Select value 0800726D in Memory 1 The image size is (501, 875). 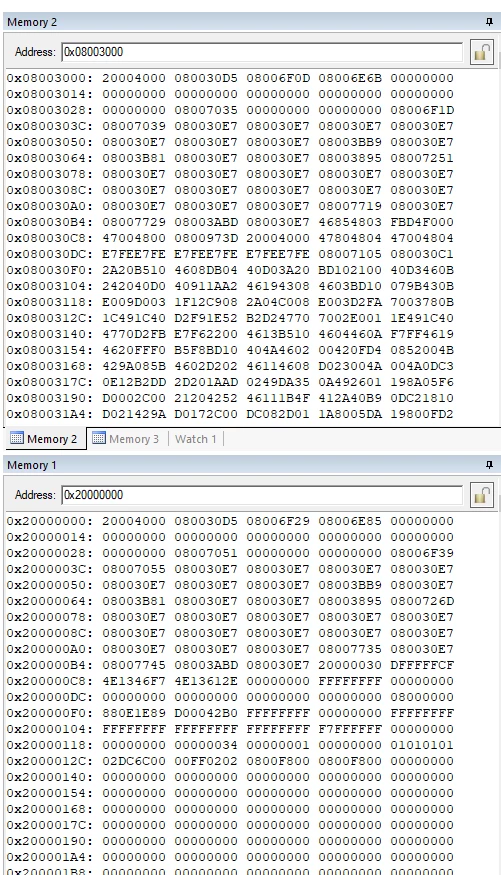tap(422, 601)
